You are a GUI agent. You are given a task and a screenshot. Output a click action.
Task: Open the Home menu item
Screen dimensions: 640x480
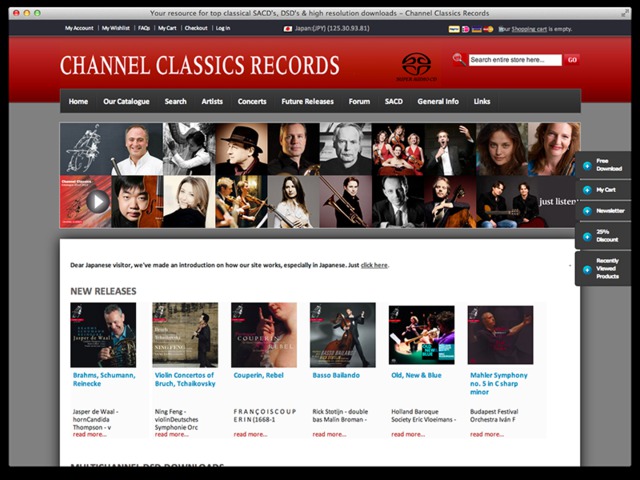click(78, 102)
